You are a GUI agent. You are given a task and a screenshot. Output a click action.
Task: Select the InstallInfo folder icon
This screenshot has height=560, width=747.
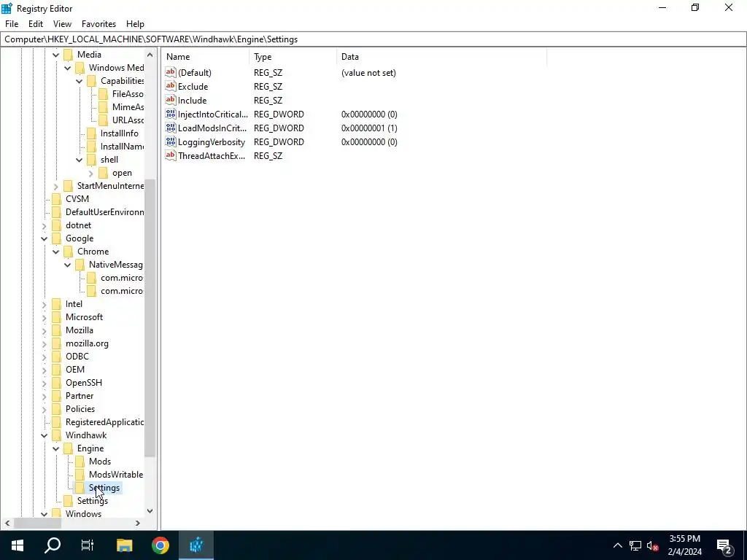[x=91, y=133]
